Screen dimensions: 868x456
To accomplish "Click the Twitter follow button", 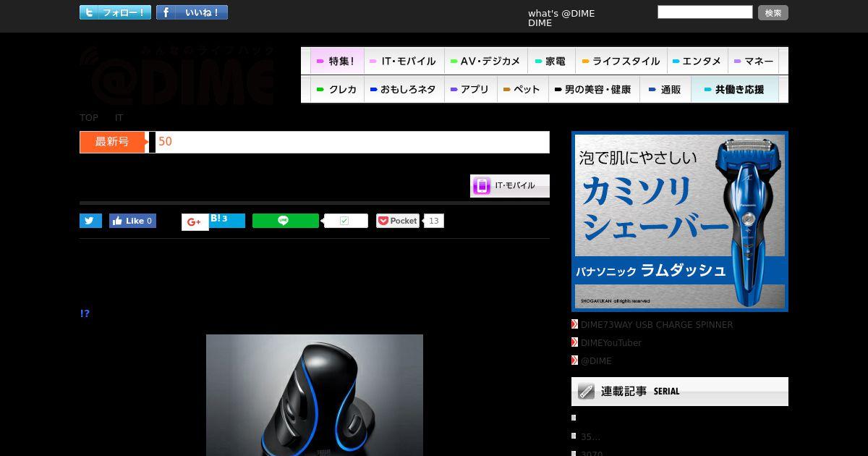I will tap(115, 12).
